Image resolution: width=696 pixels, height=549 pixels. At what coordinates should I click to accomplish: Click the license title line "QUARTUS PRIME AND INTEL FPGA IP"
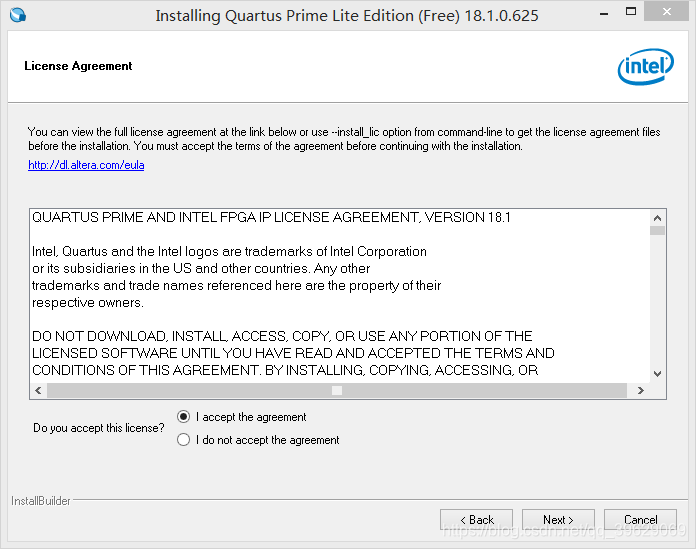tap(271, 217)
